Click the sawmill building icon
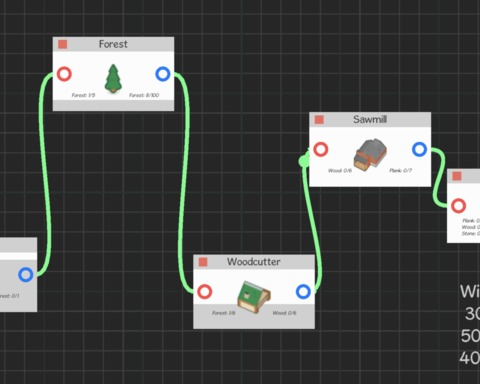The image size is (480, 384). pyautogui.click(x=370, y=155)
